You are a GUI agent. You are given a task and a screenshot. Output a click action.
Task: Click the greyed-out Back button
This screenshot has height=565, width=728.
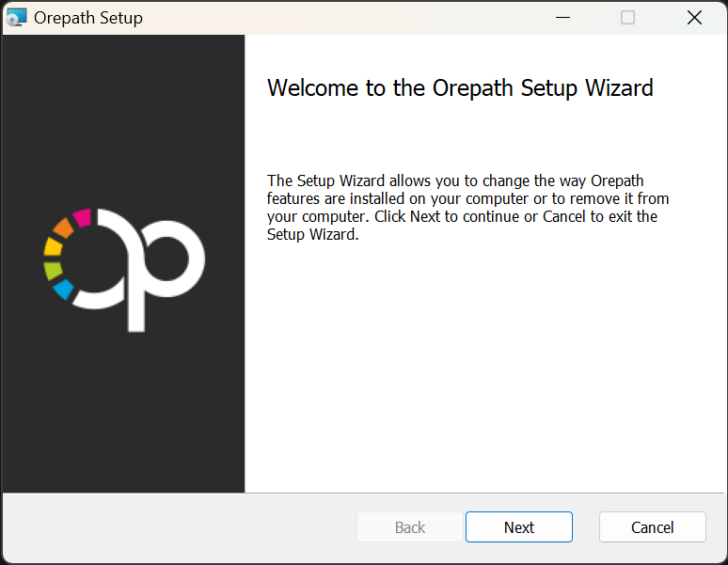[x=410, y=527]
